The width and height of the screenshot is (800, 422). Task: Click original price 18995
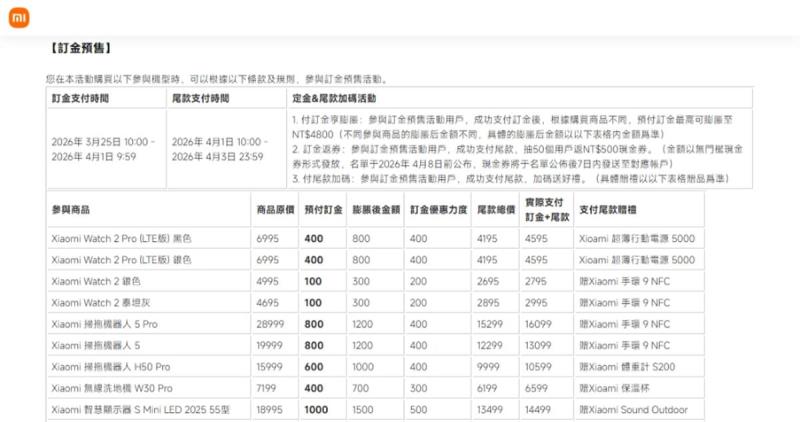[x=269, y=410]
